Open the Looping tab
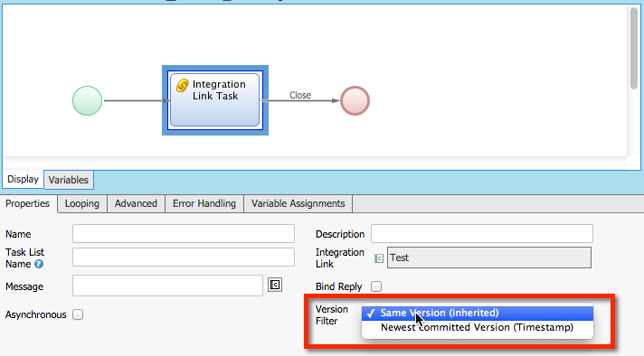Screen dimensions: 644x356 82,203
